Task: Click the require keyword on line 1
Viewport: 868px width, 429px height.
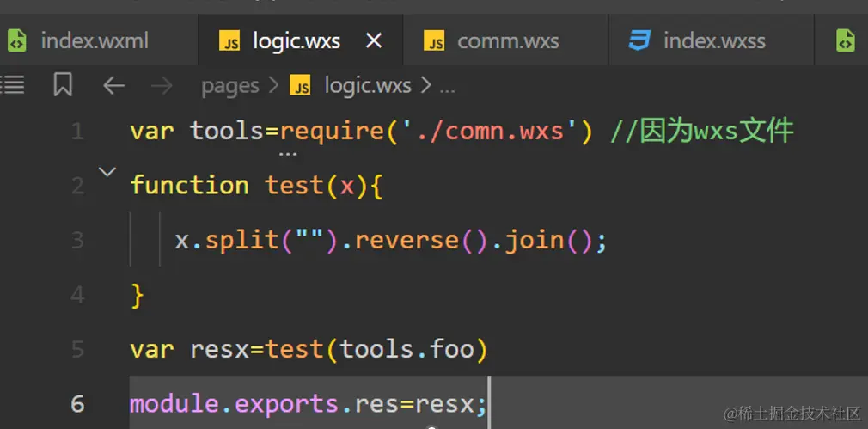Action: click(x=331, y=132)
